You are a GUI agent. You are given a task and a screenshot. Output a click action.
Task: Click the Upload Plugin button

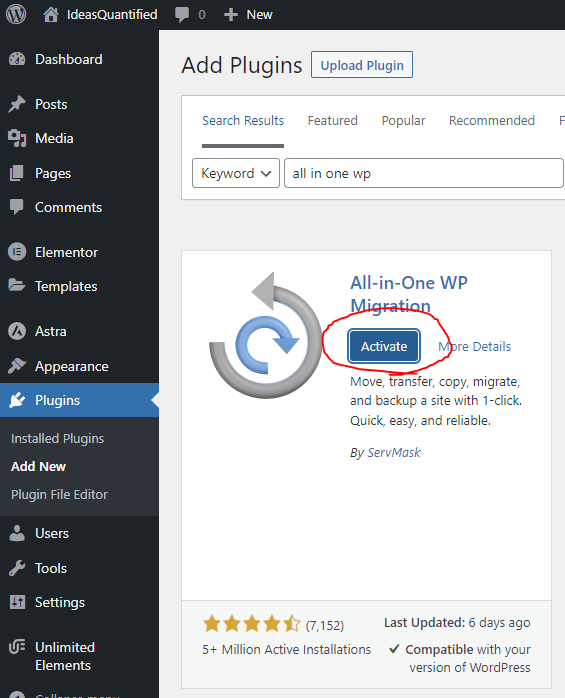pyautogui.click(x=362, y=65)
